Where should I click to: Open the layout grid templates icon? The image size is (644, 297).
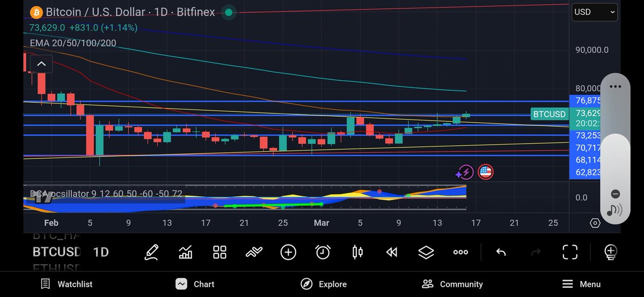(x=220, y=252)
